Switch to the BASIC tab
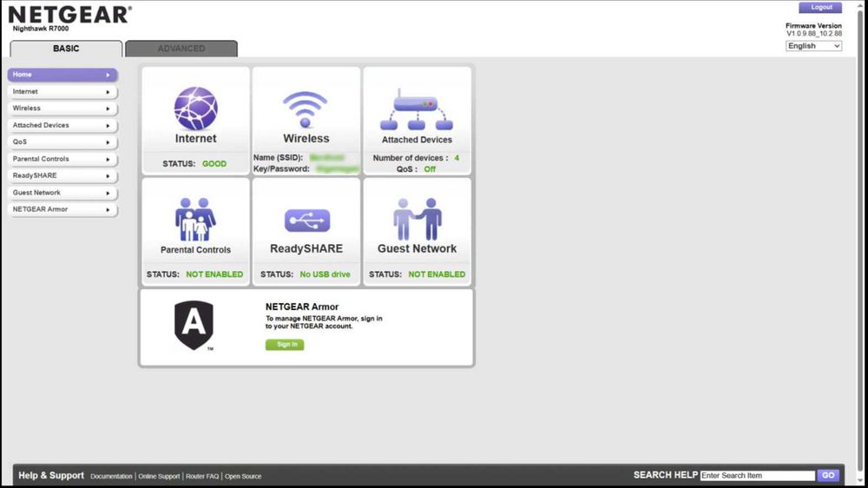 click(66, 49)
